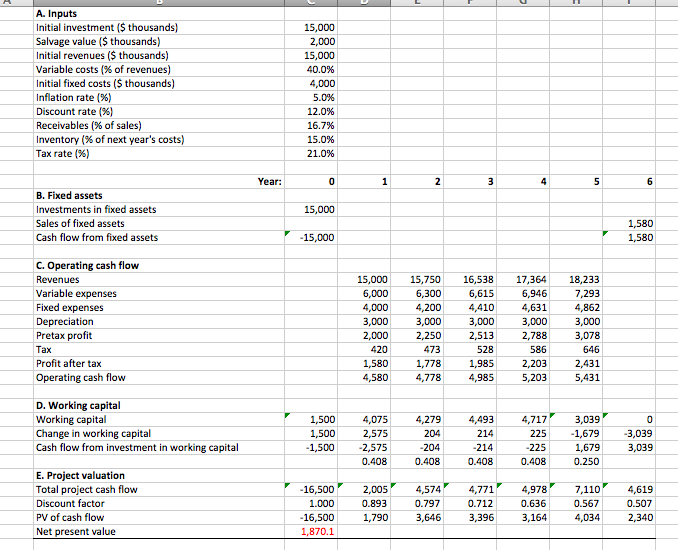Select the Year 0 header cell
This screenshot has width=678, height=550.
311,181
